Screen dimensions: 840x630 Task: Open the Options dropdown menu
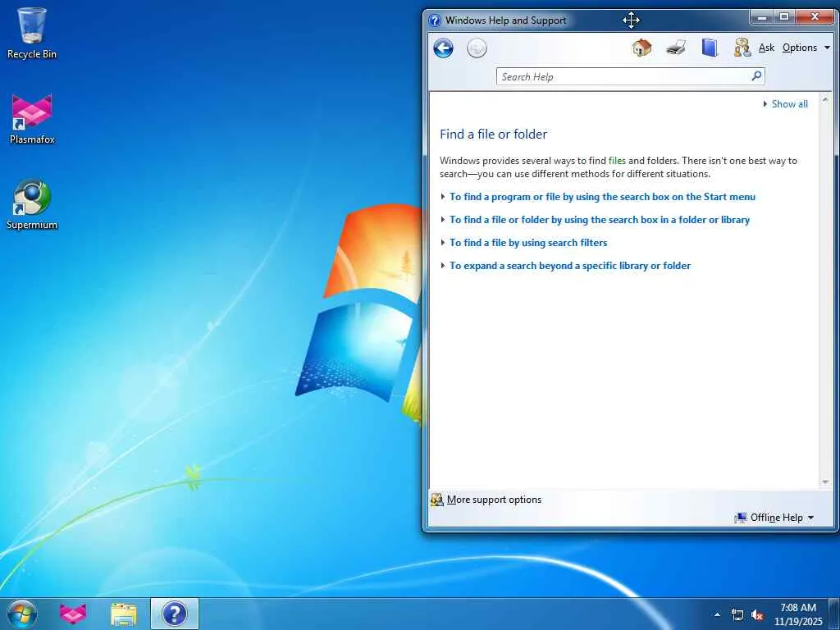point(806,48)
